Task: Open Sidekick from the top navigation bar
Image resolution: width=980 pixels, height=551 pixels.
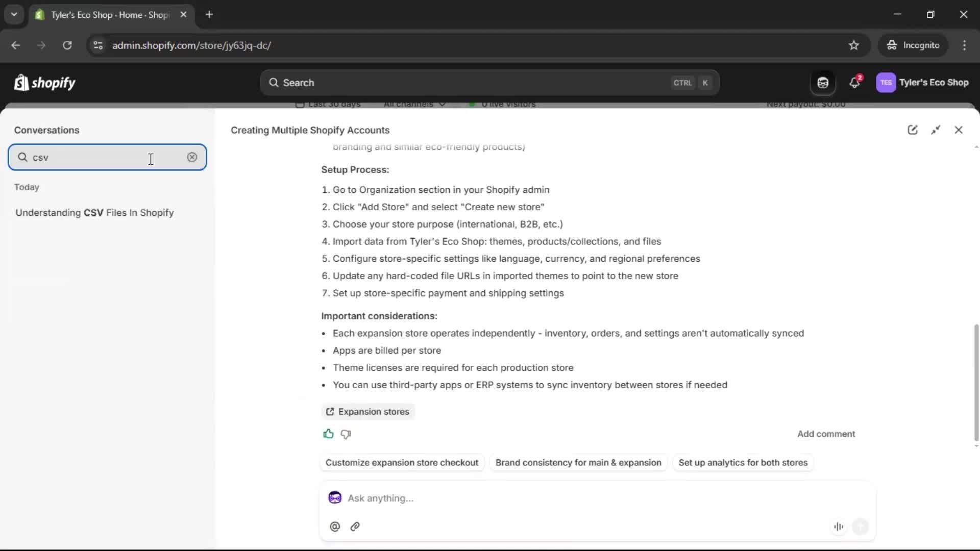Action: [823, 82]
